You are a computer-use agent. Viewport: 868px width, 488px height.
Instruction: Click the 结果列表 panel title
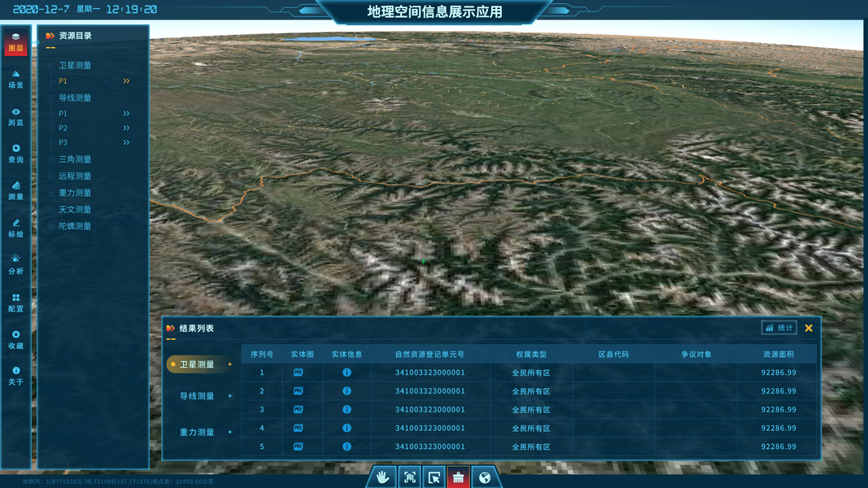point(197,328)
